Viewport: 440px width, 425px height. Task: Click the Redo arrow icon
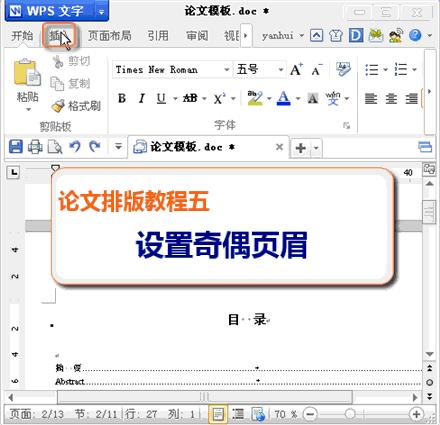(95, 147)
